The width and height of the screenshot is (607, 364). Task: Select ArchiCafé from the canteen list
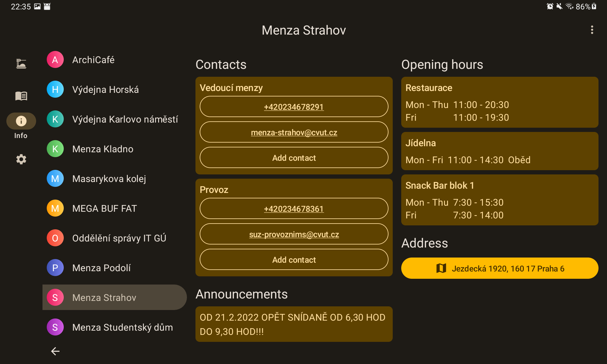click(x=93, y=60)
